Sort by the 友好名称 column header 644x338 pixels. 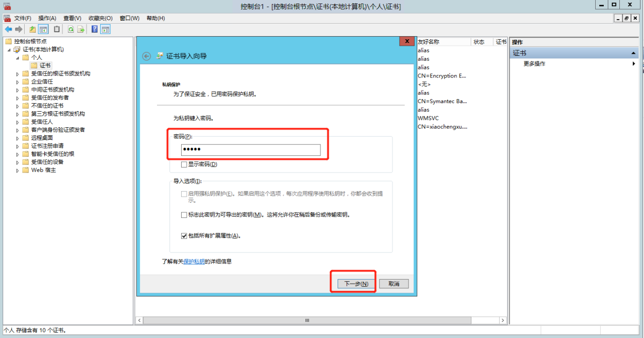click(x=443, y=42)
